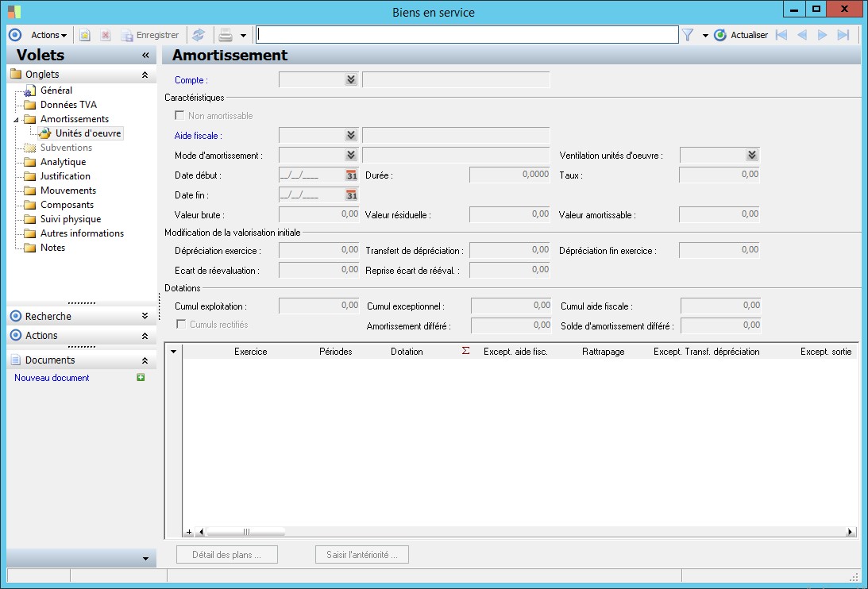Screen dimensions: 868x589
Task: Collapse the Amortissements tree node
Action: [x=16, y=120]
